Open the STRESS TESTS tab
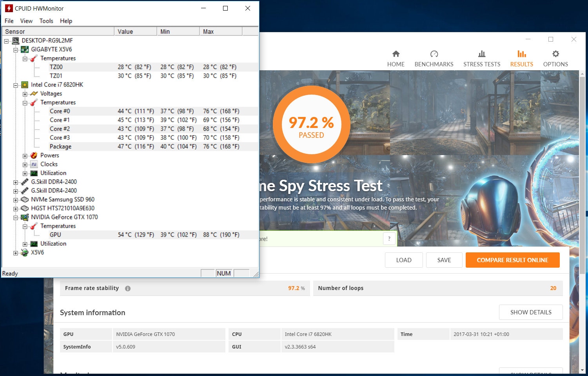Image resolution: width=588 pixels, height=376 pixels. [x=482, y=59]
